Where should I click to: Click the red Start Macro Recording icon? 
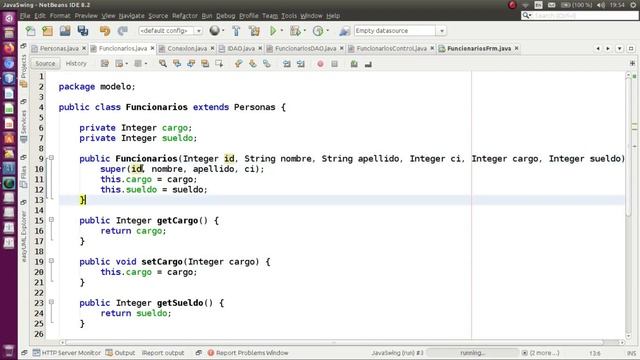click(320, 64)
